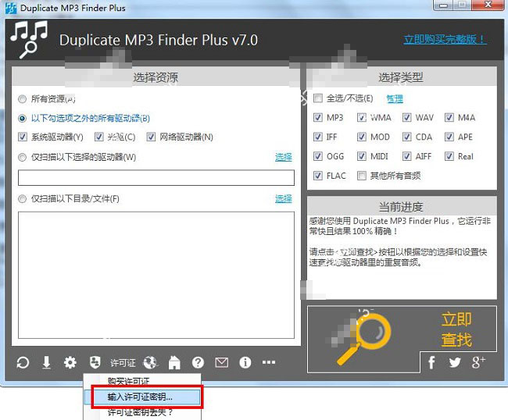Click the directory/file list box
Image resolution: width=508 pixels, height=420 pixels.
156,275
